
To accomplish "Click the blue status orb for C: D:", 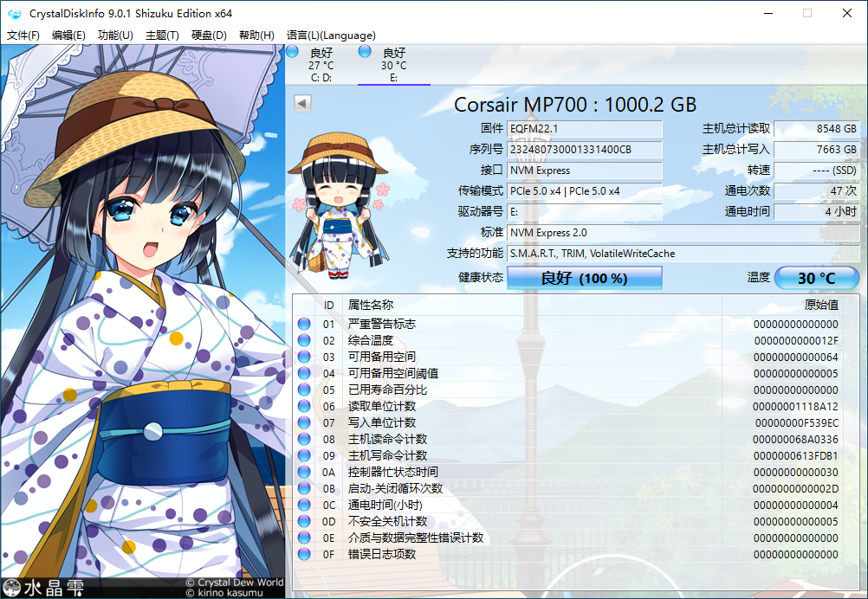I will [x=292, y=52].
